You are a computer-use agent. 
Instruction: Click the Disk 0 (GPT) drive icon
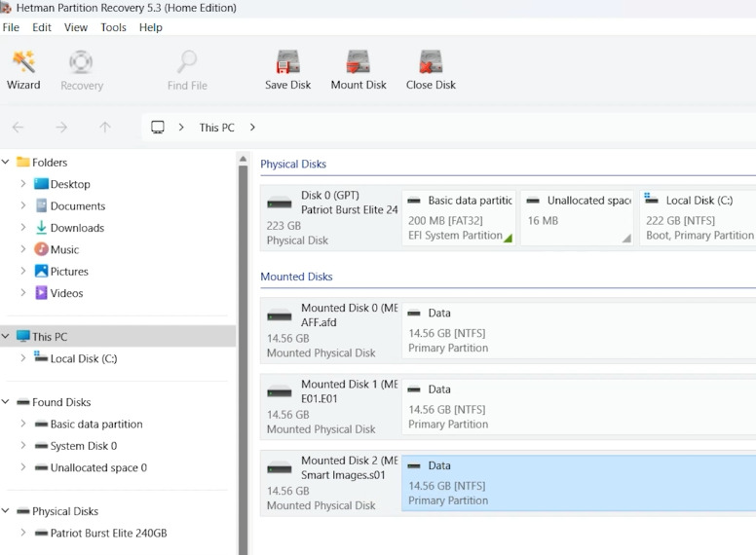point(280,203)
